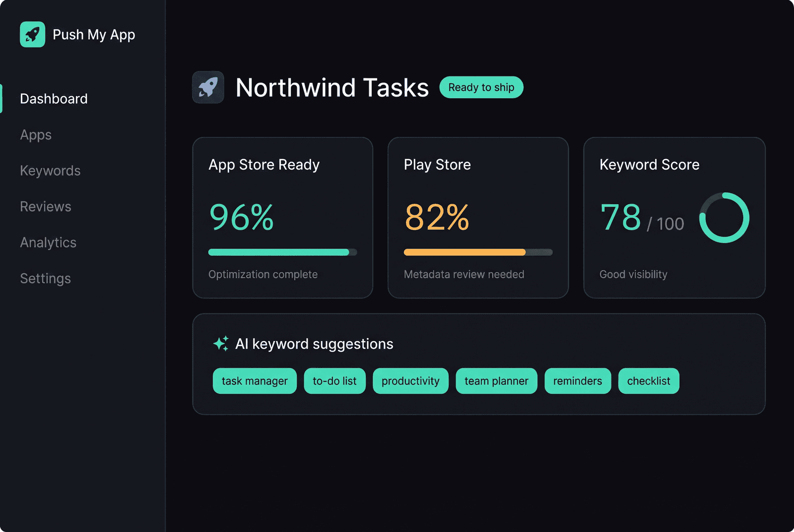The width and height of the screenshot is (794, 532).
Task: Open the Settings page
Action: tap(45, 279)
